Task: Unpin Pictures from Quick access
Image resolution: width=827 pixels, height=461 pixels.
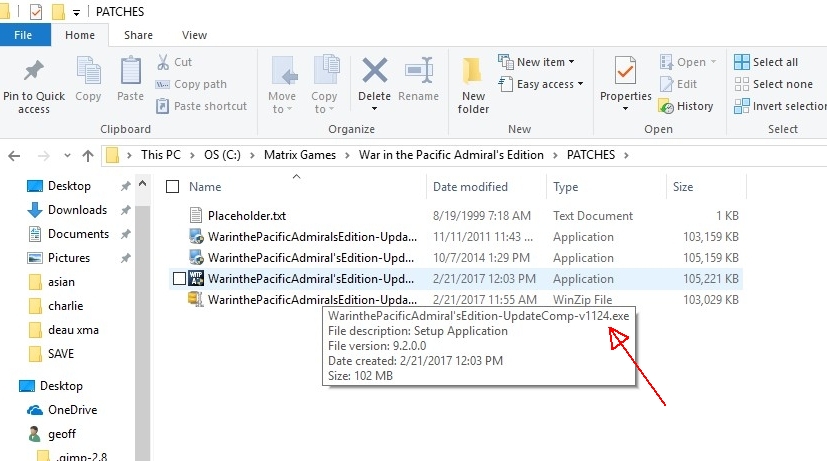Action: coord(126,258)
